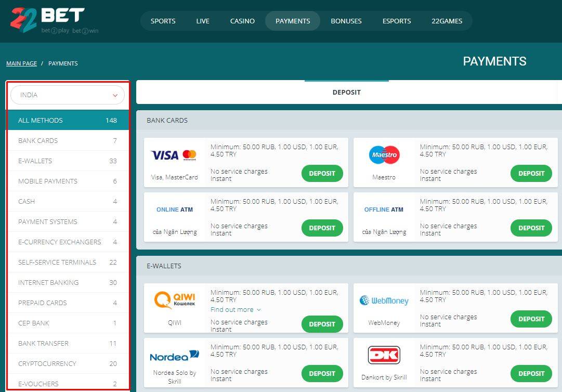Viewport: 562px width, 392px height.
Task: Click the Visa MasterCard logo
Action: tap(174, 155)
